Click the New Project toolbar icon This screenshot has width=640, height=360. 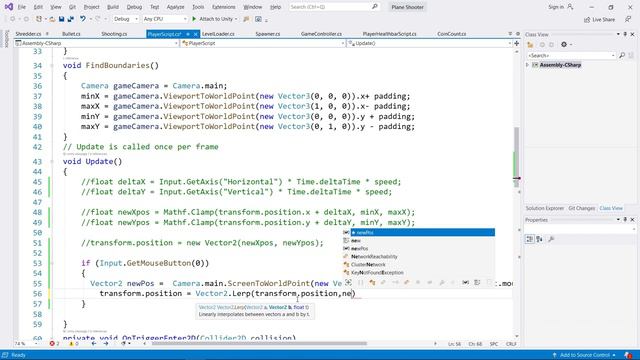coord(39,19)
